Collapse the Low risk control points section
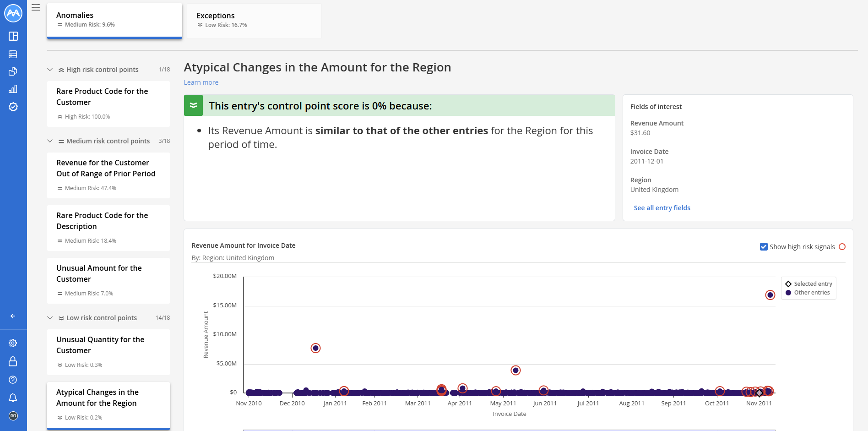Viewport: 868px width, 431px height. (50, 318)
